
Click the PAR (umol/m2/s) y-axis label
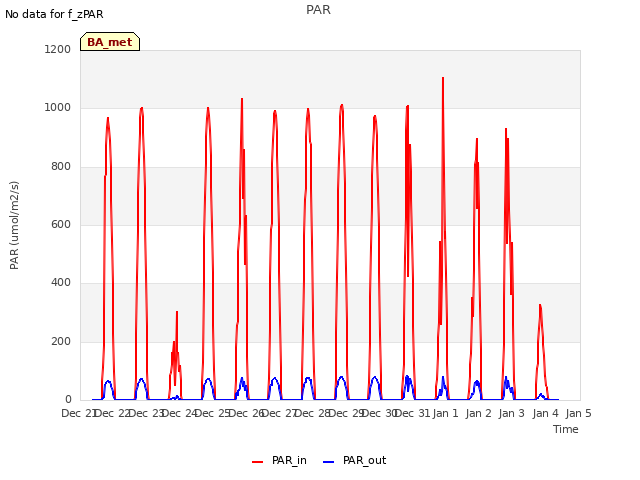(14, 225)
